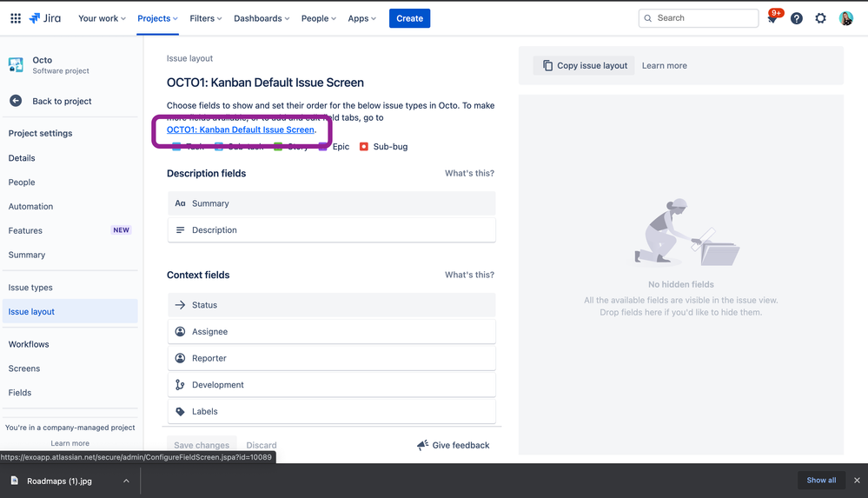Open the Projects dropdown menu
Viewport: 868px width, 498px height.
pyautogui.click(x=157, y=18)
